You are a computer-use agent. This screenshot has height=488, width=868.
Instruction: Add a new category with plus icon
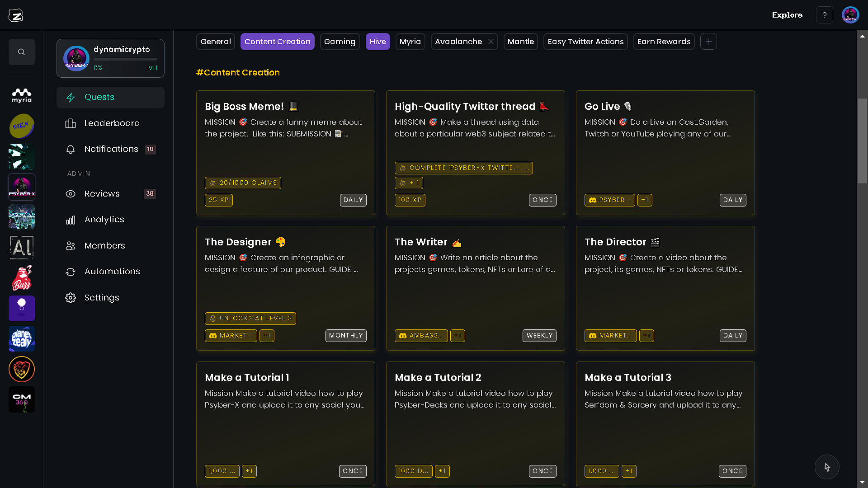coord(708,42)
